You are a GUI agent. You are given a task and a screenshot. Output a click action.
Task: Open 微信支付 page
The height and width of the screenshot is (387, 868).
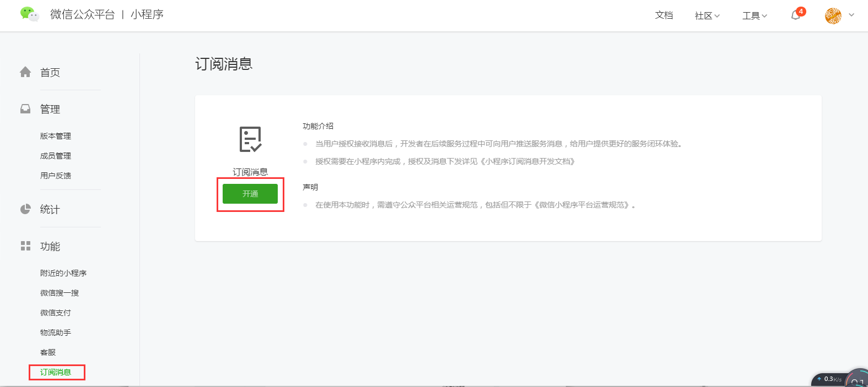[56, 313]
